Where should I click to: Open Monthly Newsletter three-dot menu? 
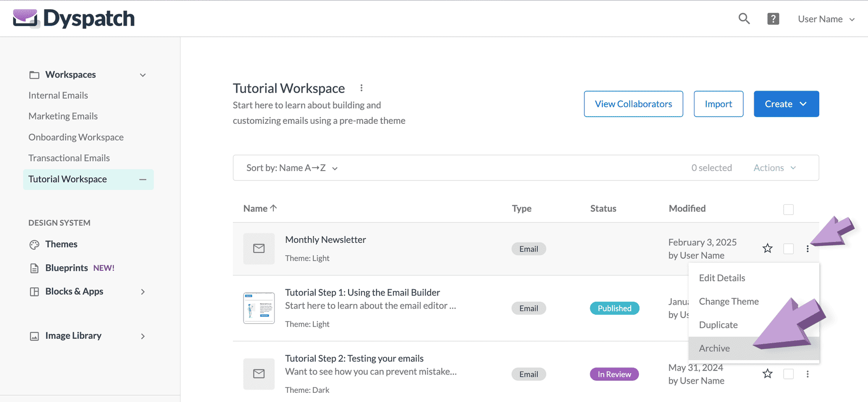[808, 249]
